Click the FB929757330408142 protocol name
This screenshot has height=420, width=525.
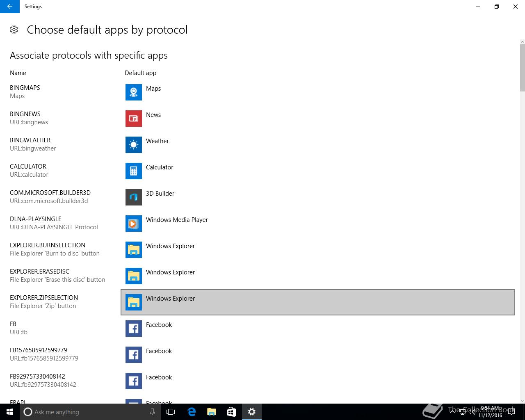tap(37, 377)
